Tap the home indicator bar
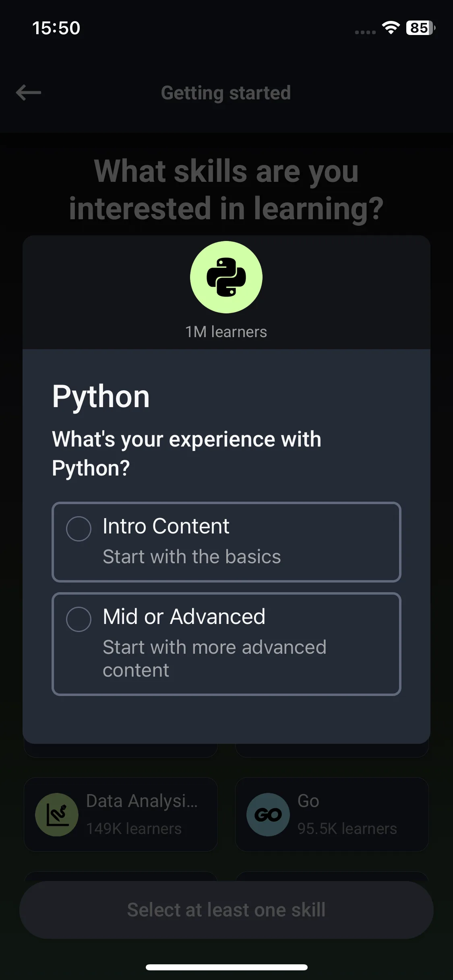The height and width of the screenshot is (980, 453). click(226, 967)
